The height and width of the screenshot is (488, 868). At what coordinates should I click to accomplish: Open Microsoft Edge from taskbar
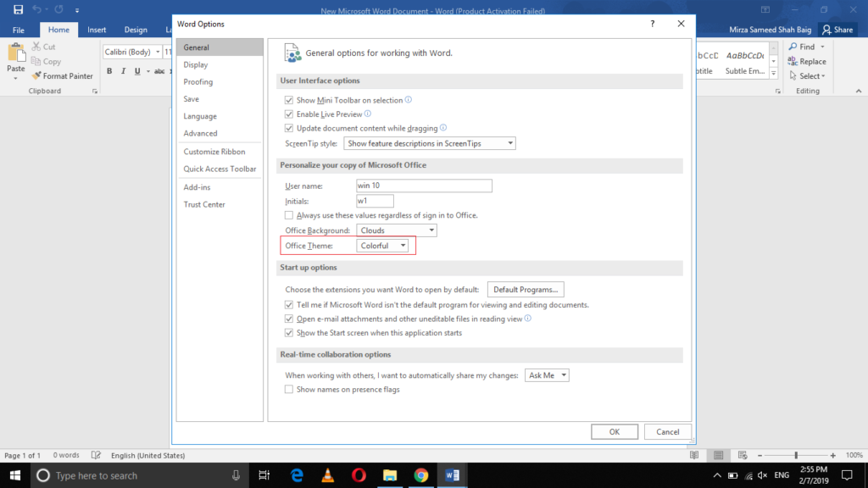click(298, 475)
